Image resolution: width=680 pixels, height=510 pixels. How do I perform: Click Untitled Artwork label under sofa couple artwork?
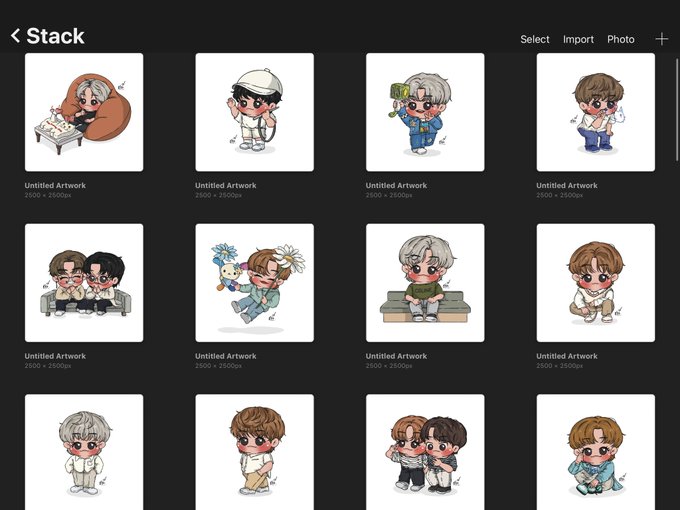click(x=55, y=356)
